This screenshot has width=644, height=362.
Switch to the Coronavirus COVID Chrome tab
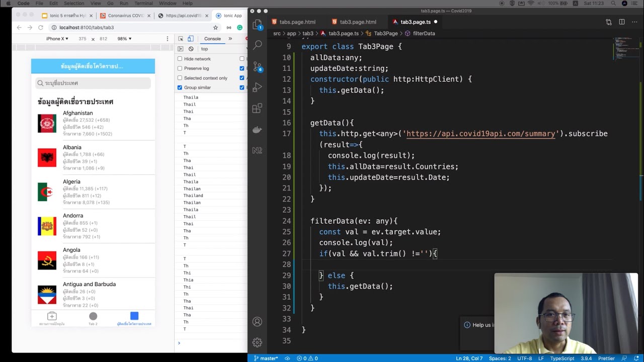125,16
